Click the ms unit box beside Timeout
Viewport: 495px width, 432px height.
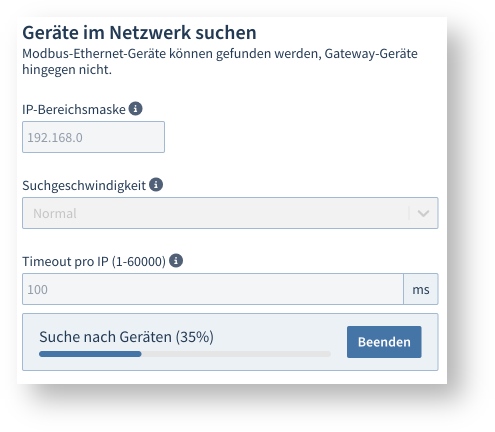coord(421,289)
